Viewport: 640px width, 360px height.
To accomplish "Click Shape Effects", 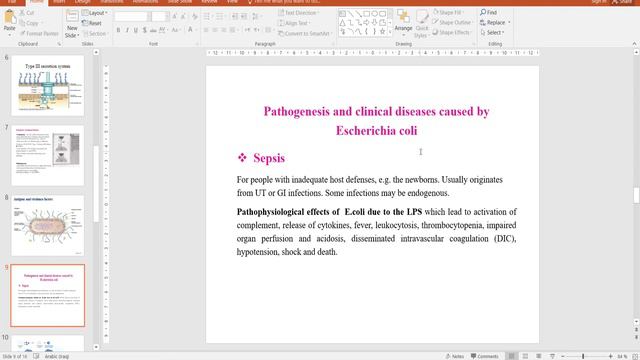I will tap(452, 32).
